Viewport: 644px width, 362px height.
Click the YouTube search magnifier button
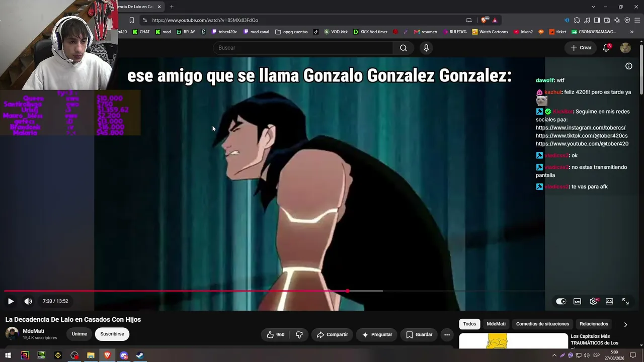[403, 48]
